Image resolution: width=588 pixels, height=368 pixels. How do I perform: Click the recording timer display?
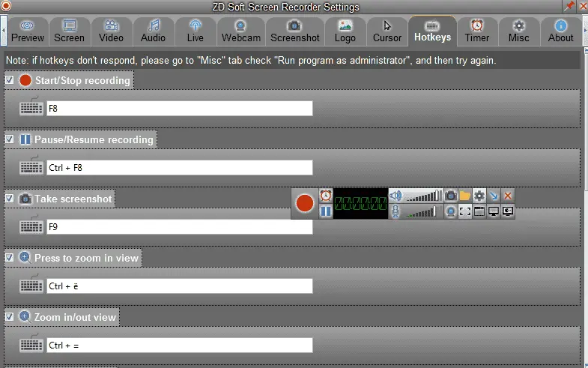coord(361,203)
